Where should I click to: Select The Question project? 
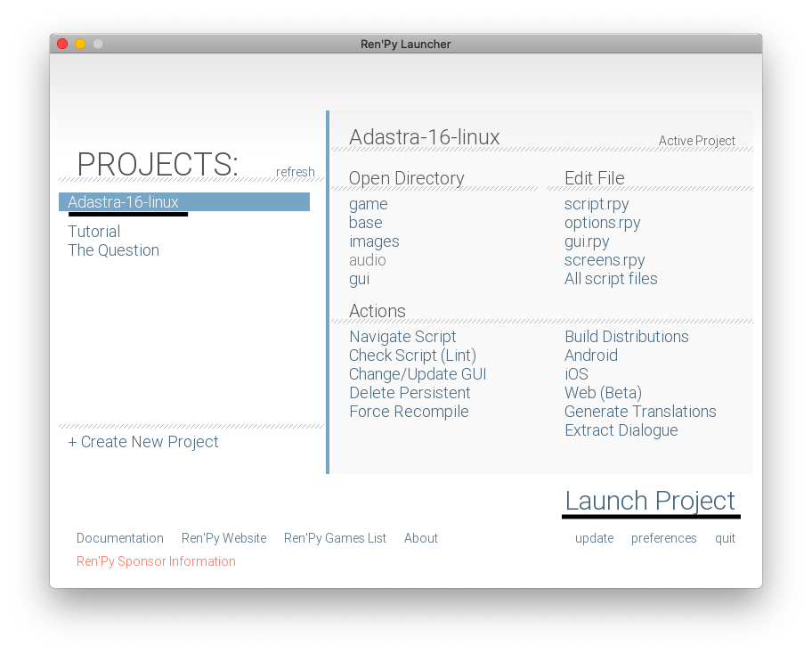[x=113, y=250]
